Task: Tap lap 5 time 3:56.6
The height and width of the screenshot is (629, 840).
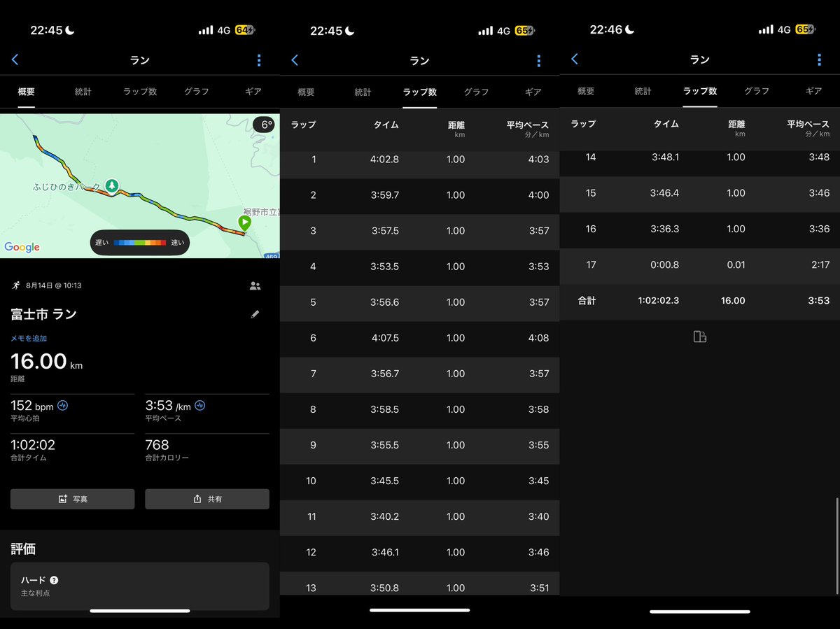Action: pos(385,302)
